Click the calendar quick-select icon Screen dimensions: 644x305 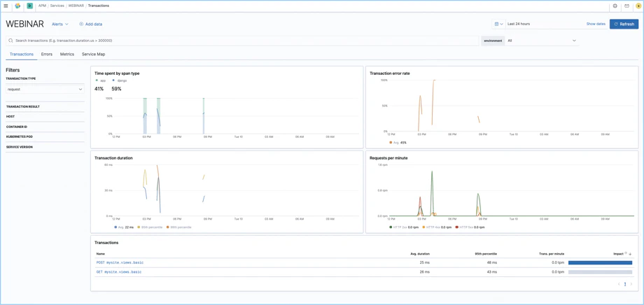pyautogui.click(x=498, y=24)
